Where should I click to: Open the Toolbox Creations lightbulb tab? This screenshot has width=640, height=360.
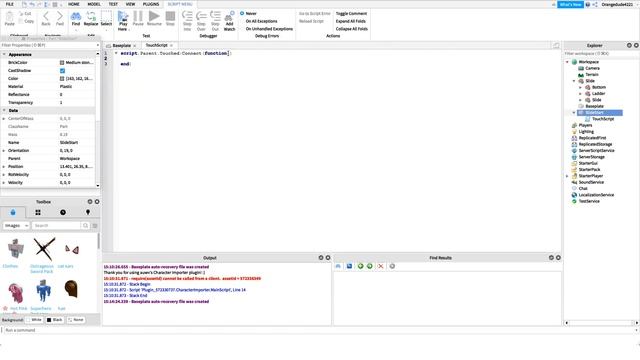[x=88, y=212]
